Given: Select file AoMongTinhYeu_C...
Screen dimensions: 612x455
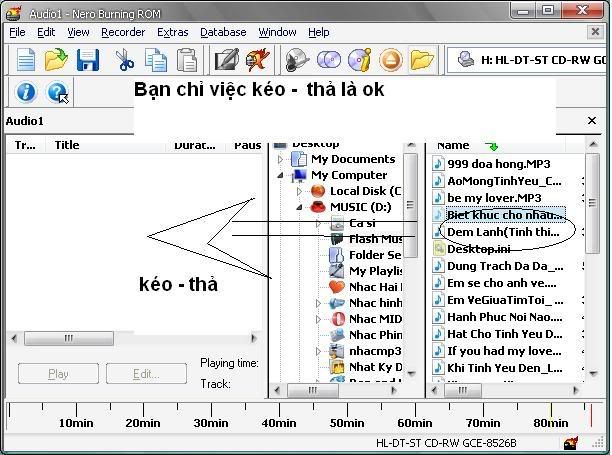Looking at the screenshot, I should click(x=504, y=181).
